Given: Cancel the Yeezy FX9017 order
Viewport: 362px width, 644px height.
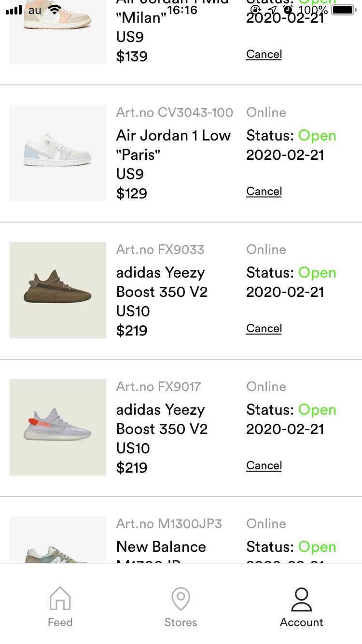Looking at the screenshot, I should (x=264, y=465).
